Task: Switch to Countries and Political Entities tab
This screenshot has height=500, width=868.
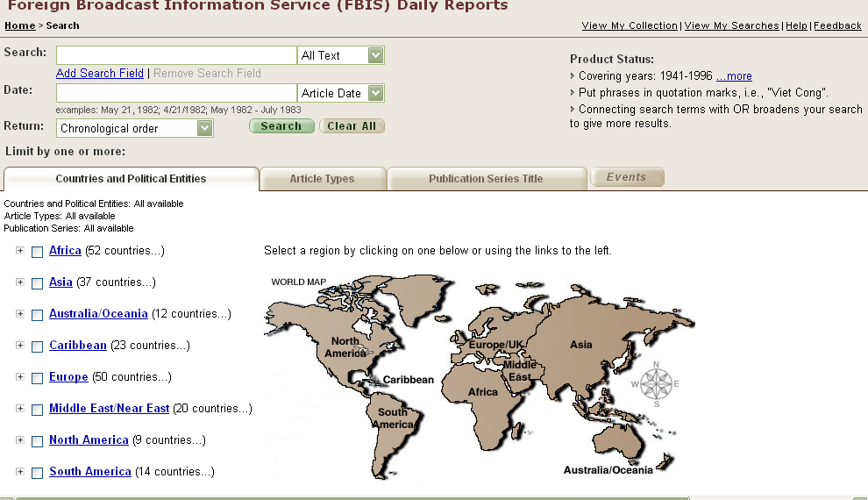Action: click(132, 179)
